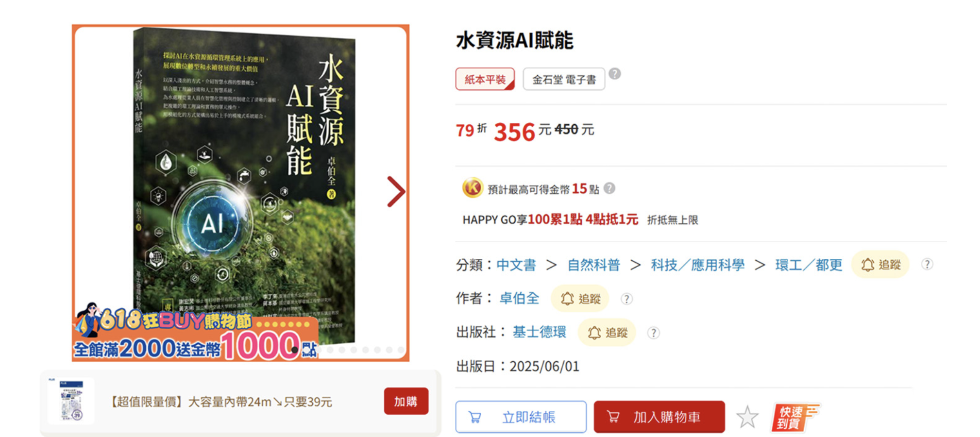Click 立即結帳 checkout button

521,417
